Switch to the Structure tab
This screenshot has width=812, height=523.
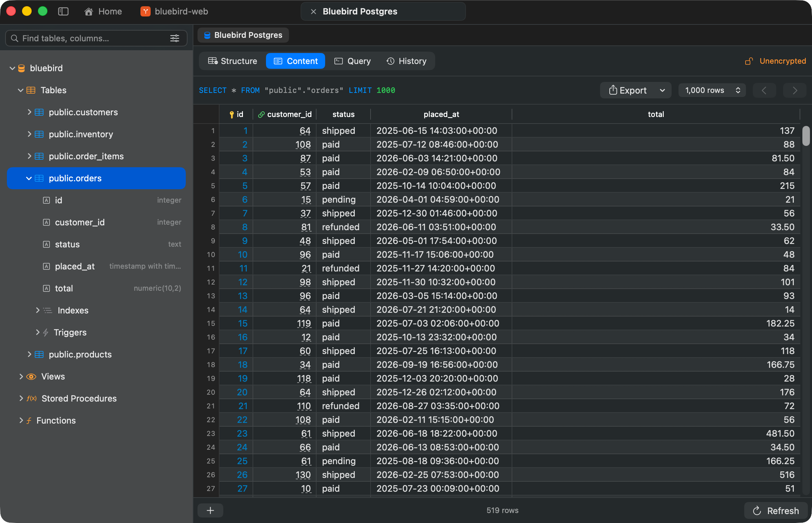click(x=233, y=61)
